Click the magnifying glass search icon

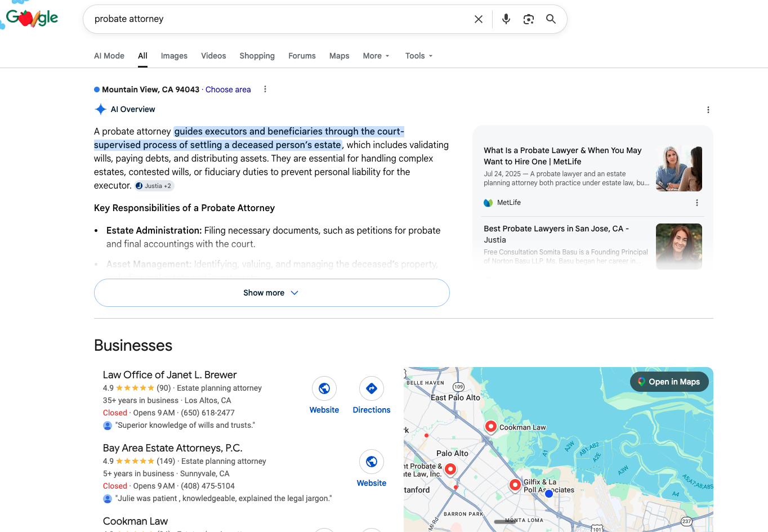pyautogui.click(x=551, y=19)
